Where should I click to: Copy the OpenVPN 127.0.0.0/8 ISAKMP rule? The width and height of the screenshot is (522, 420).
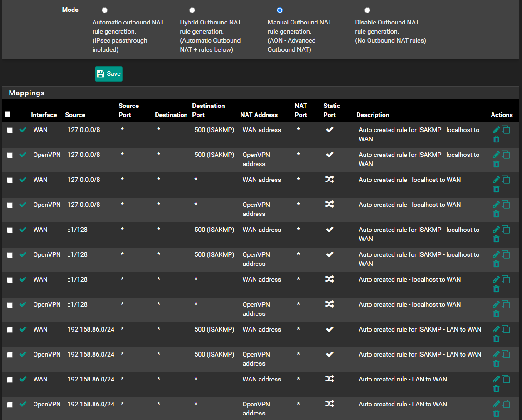point(506,155)
